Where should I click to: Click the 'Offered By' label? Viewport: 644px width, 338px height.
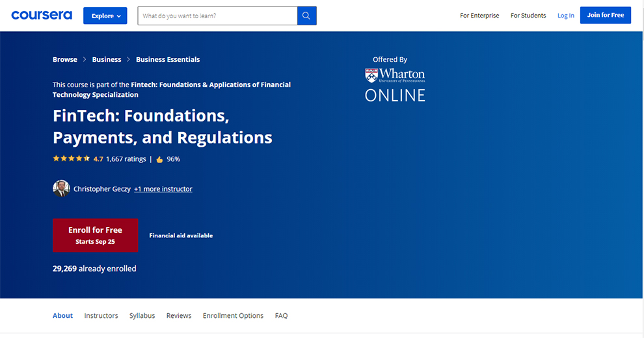[x=390, y=60]
